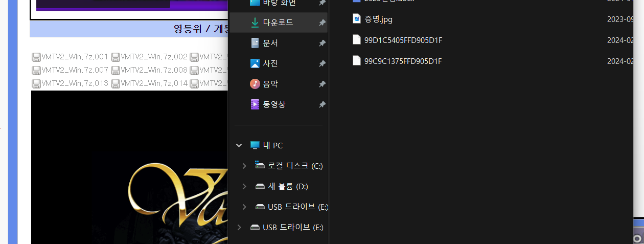Viewport: 644px width, 244px height.
Task: Click the blank file icon of 99D1C5405FFD905D1F
Action: point(357,40)
